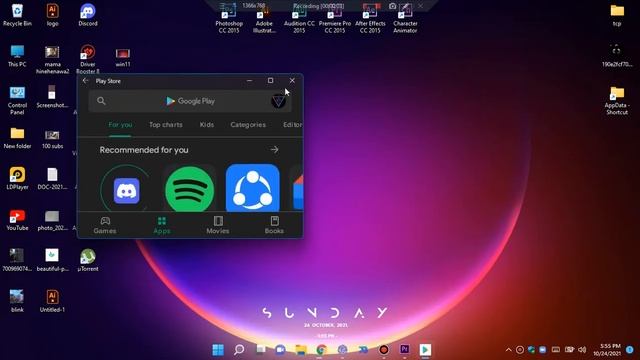Open the volume speaker tray icon
Screen dimensions: 640x360
(582, 350)
